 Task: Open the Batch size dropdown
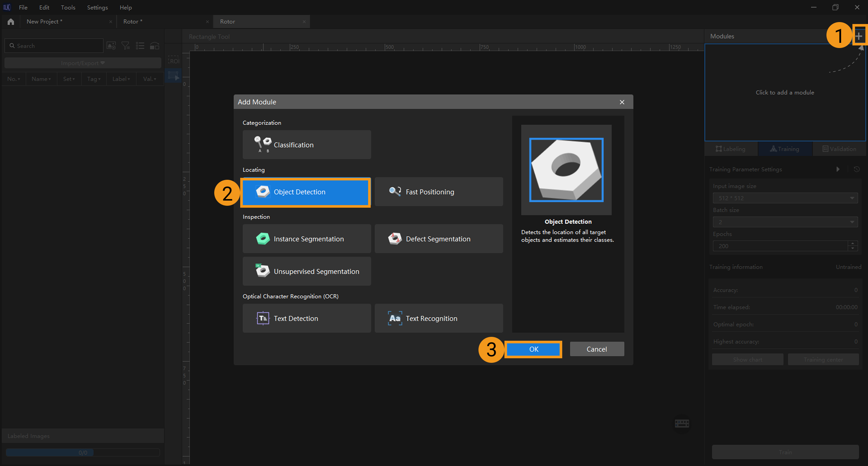[x=785, y=222]
